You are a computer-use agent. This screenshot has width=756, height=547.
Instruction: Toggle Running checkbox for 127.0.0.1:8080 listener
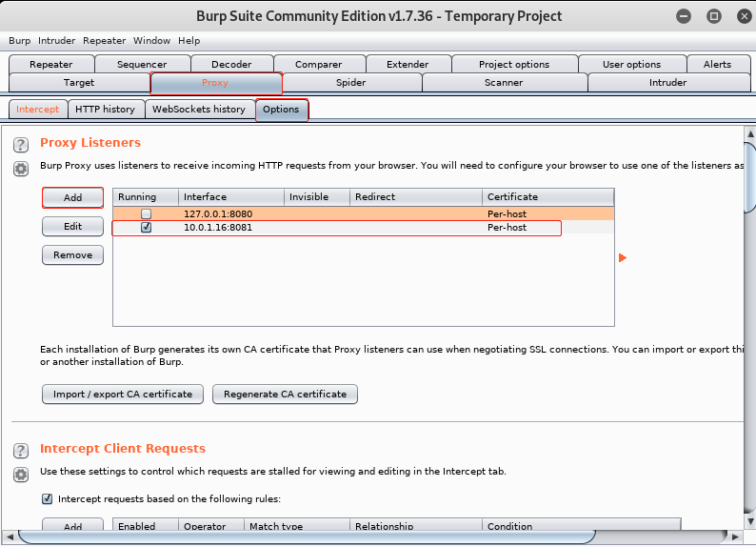pyautogui.click(x=146, y=214)
